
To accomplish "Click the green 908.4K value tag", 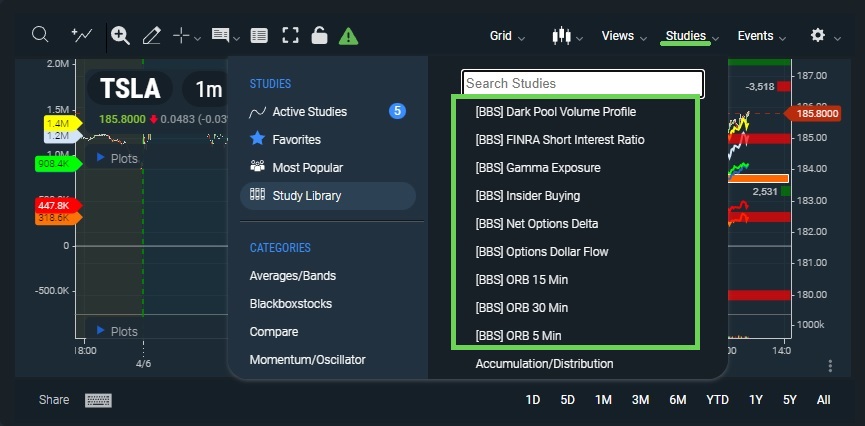I will coord(58,163).
